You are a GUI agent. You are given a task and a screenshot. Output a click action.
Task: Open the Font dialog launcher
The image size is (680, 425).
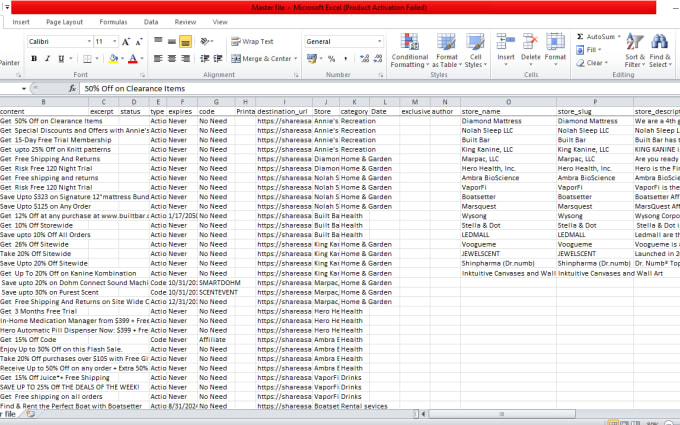tap(142, 75)
